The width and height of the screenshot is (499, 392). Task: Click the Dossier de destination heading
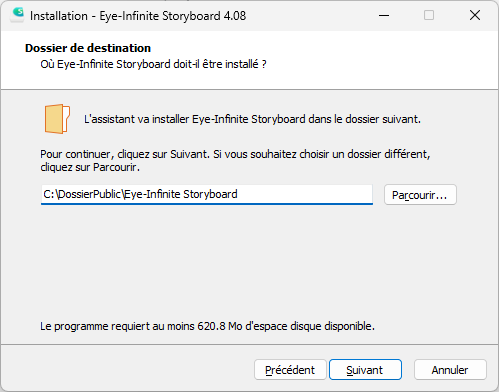pyautogui.click(x=88, y=48)
